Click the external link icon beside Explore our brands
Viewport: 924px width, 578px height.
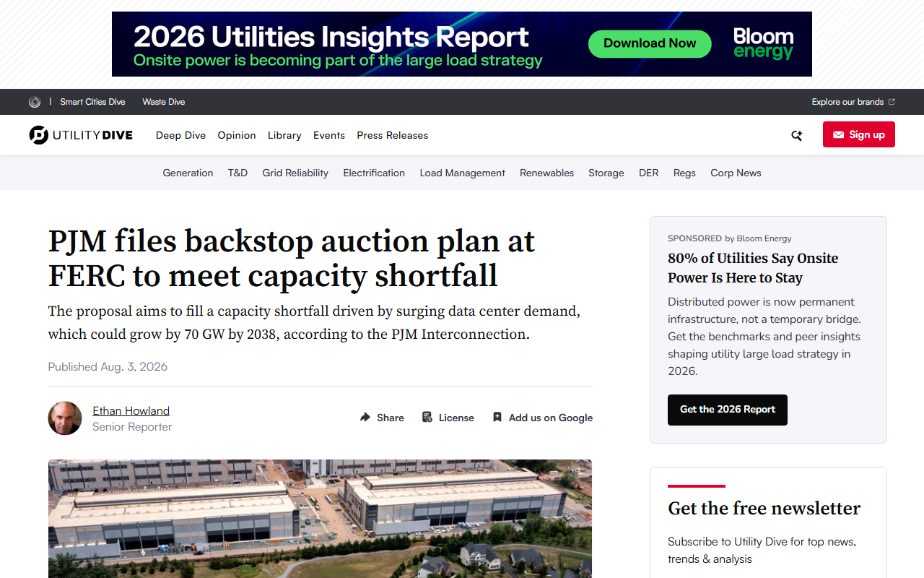coord(892,102)
